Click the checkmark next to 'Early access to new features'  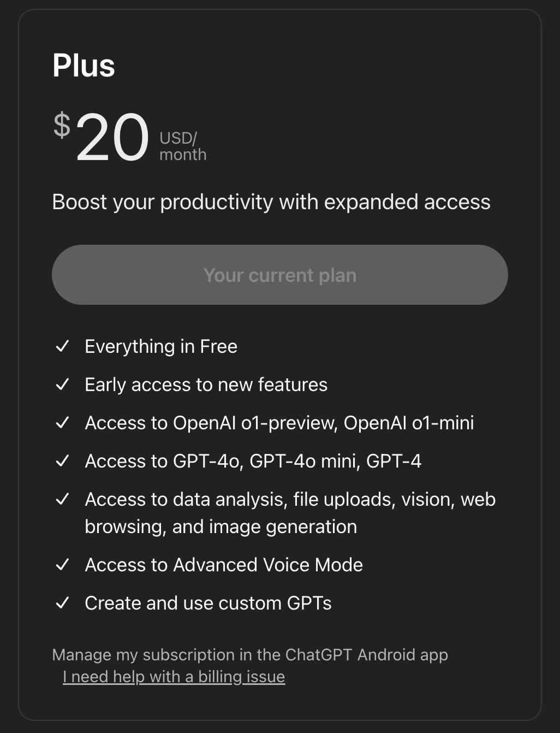63,385
